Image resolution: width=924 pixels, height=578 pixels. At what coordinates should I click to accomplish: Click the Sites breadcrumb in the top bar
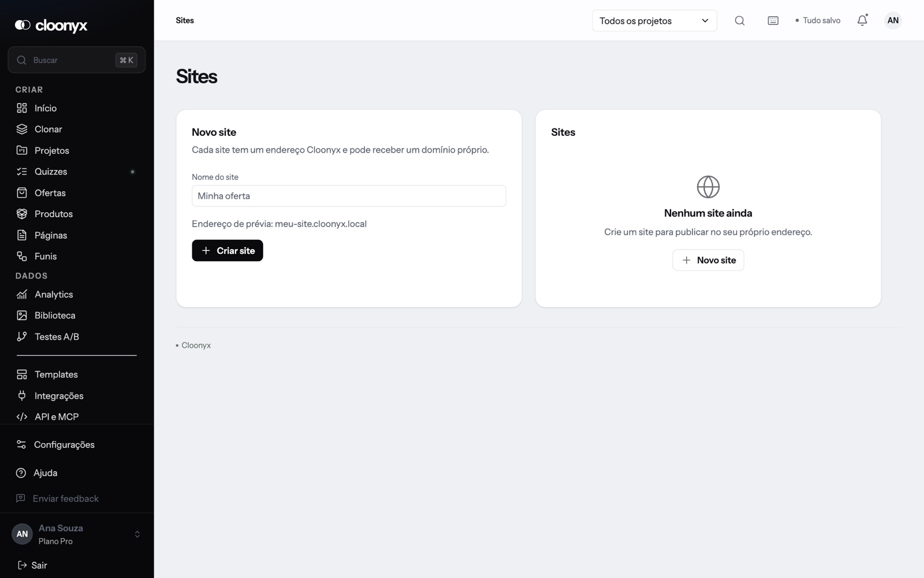point(185,20)
